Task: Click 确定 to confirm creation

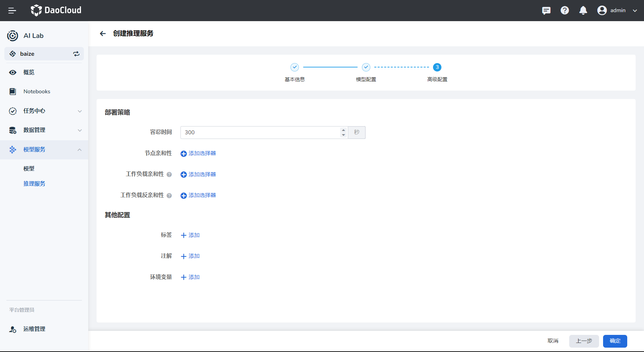Action: [x=615, y=341]
